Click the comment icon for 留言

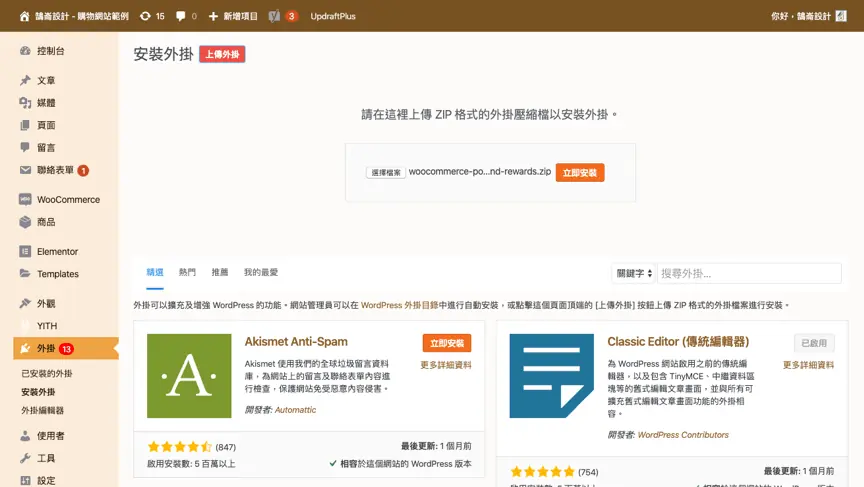(25, 147)
